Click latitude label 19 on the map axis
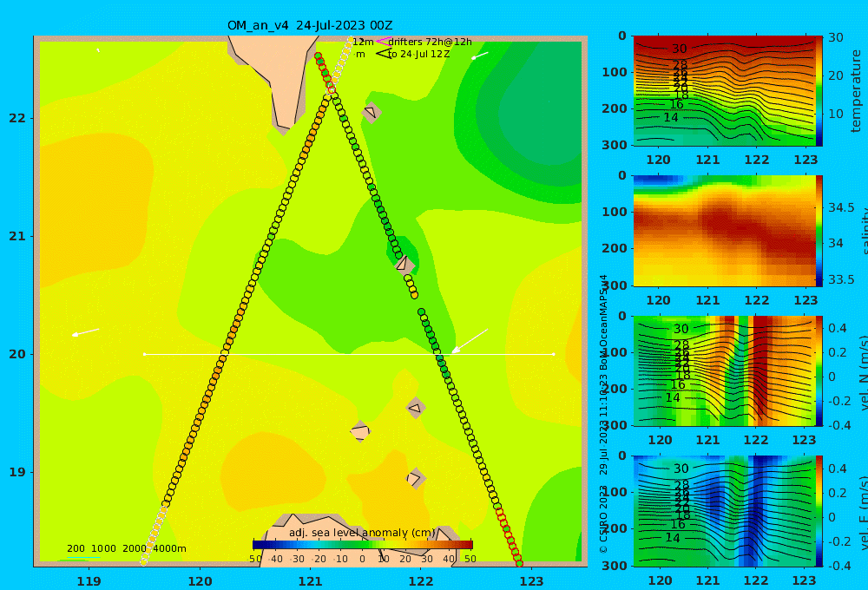 pyautogui.click(x=17, y=472)
